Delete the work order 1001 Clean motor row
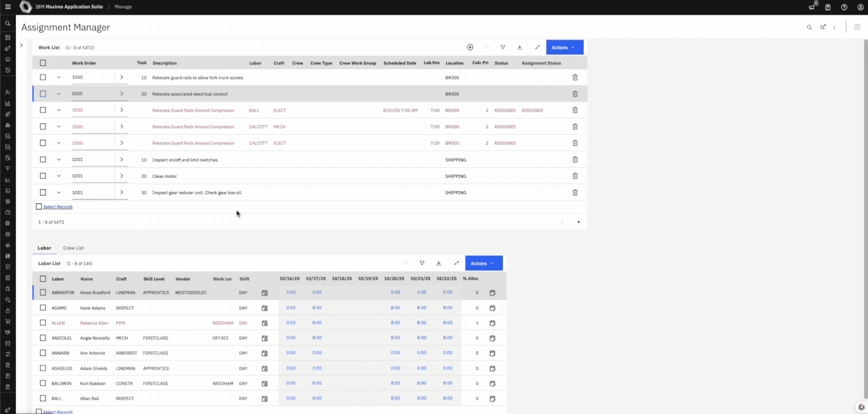 coord(575,176)
